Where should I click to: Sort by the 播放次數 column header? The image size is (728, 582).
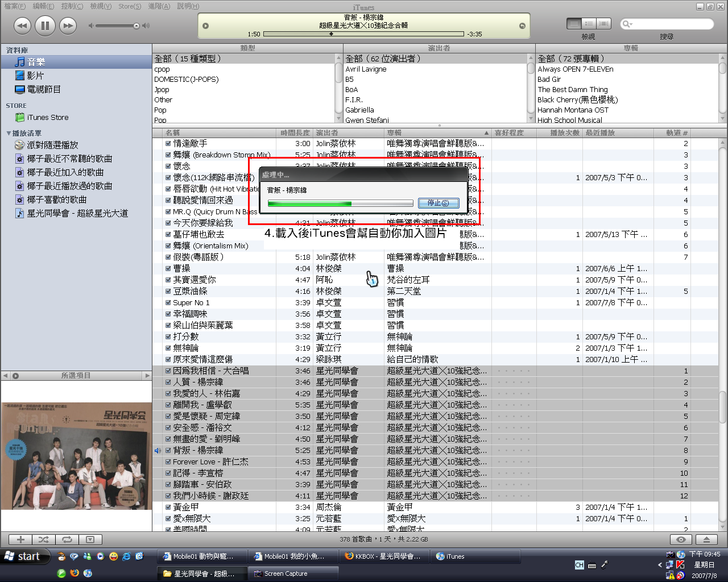[560, 133]
